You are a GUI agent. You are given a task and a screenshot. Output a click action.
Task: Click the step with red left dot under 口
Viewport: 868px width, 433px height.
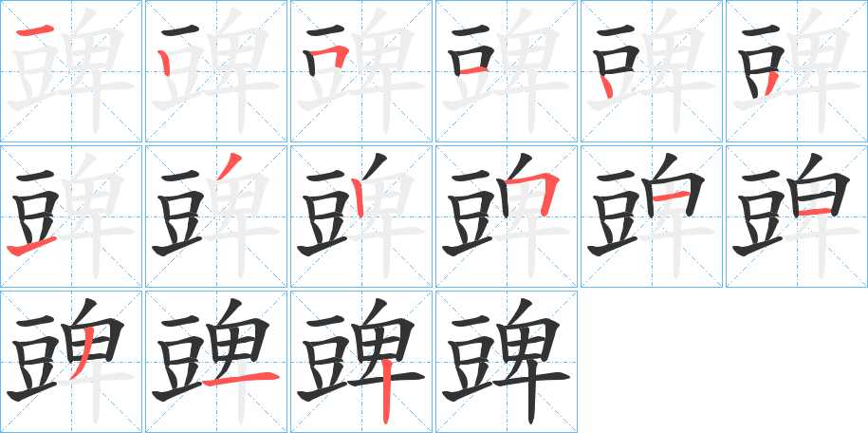click(x=652, y=71)
